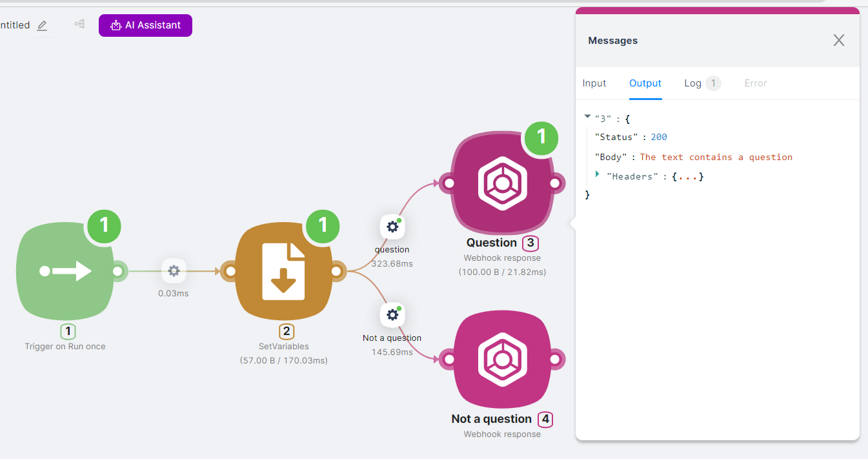868x459 pixels.
Task: Open gear settings on question route
Action: (x=392, y=227)
